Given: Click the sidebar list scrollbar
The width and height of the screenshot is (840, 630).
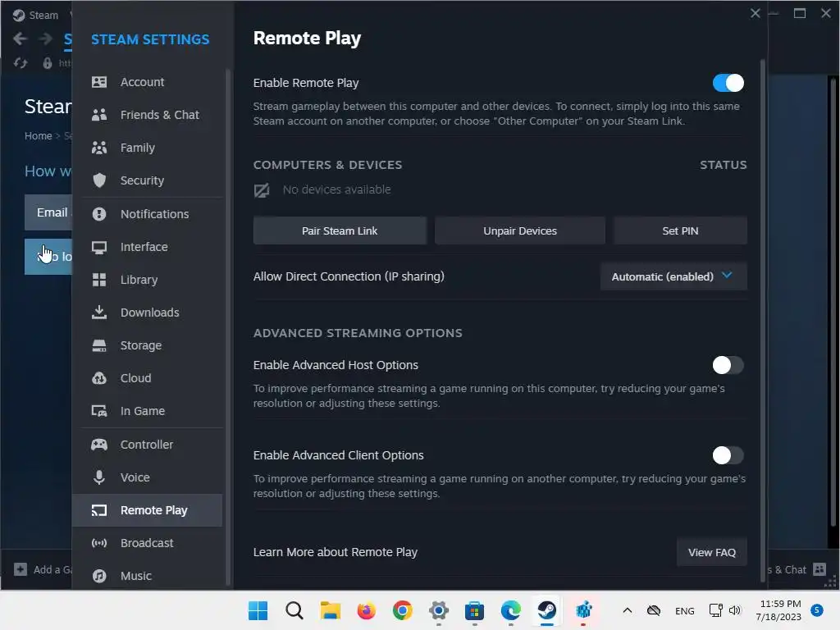Looking at the screenshot, I should [228, 326].
